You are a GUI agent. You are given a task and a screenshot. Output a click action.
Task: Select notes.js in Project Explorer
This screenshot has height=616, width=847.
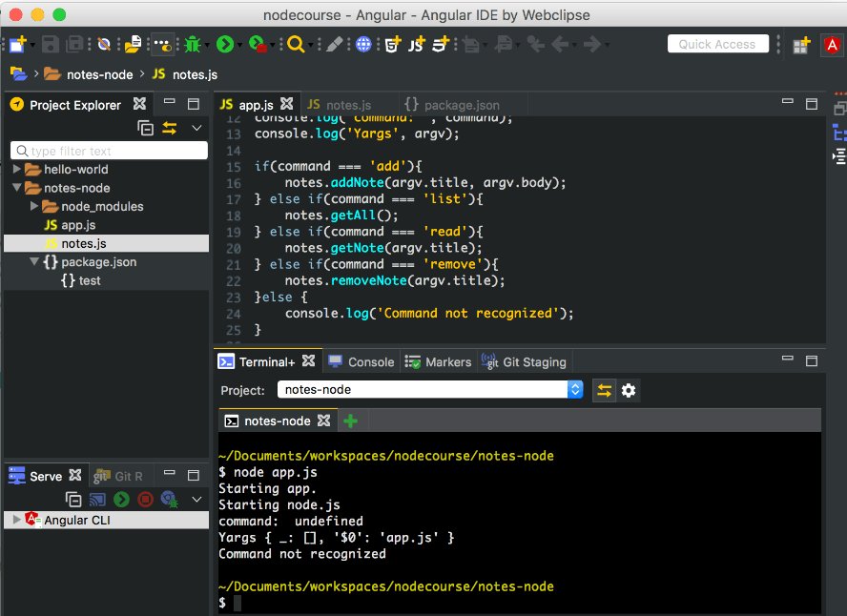(x=84, y=243)
